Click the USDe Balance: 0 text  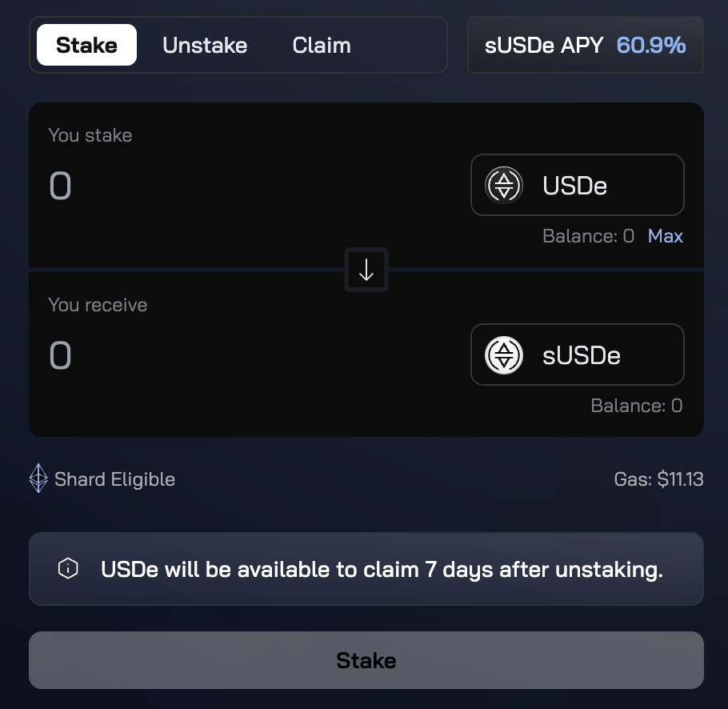(x=588, y=236)
